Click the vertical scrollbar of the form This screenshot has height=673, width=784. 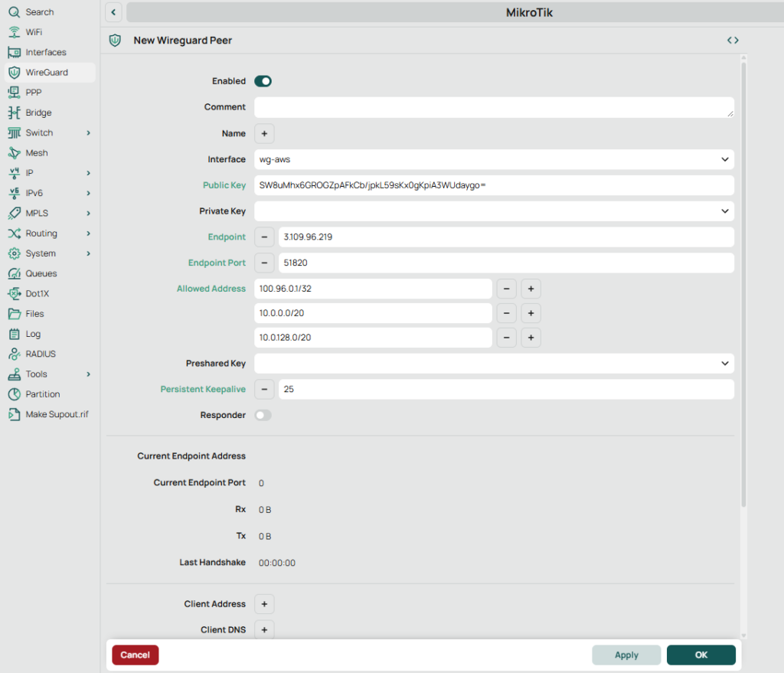[743, 283]
